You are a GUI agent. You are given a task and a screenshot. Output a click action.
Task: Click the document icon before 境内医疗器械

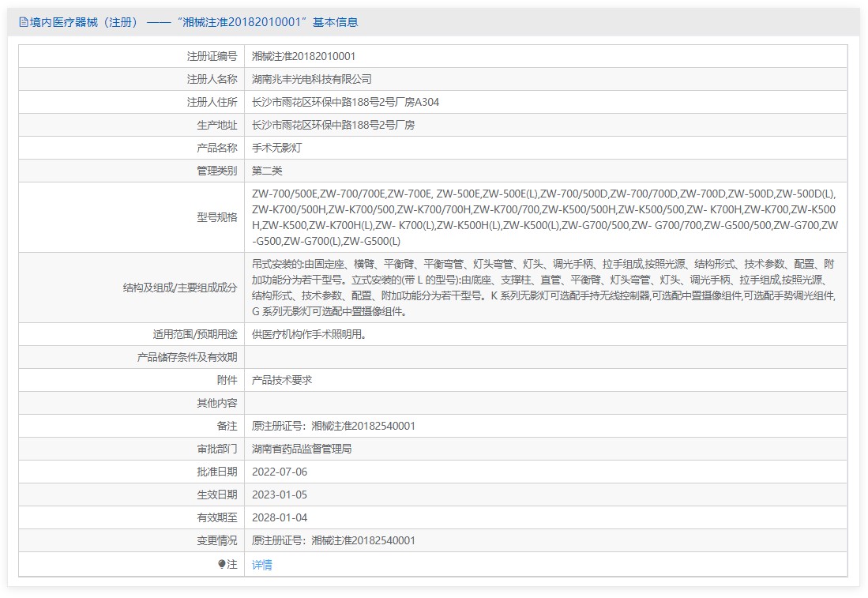[23, 22]
